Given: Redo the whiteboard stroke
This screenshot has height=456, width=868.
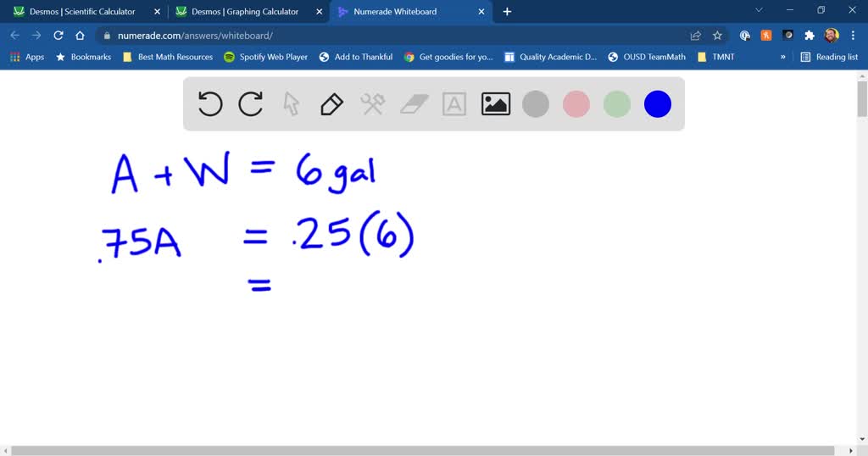Looking at the screenshot, I should click(x=251, y=104).
